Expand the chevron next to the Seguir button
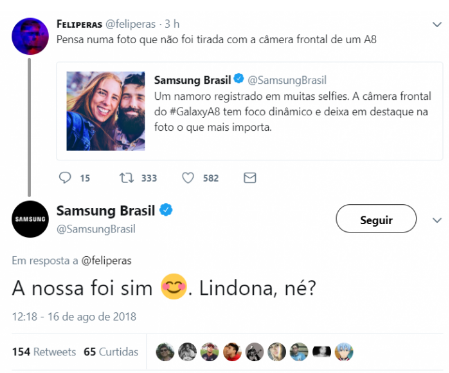The image size is (449, 373). coord(437,220)
